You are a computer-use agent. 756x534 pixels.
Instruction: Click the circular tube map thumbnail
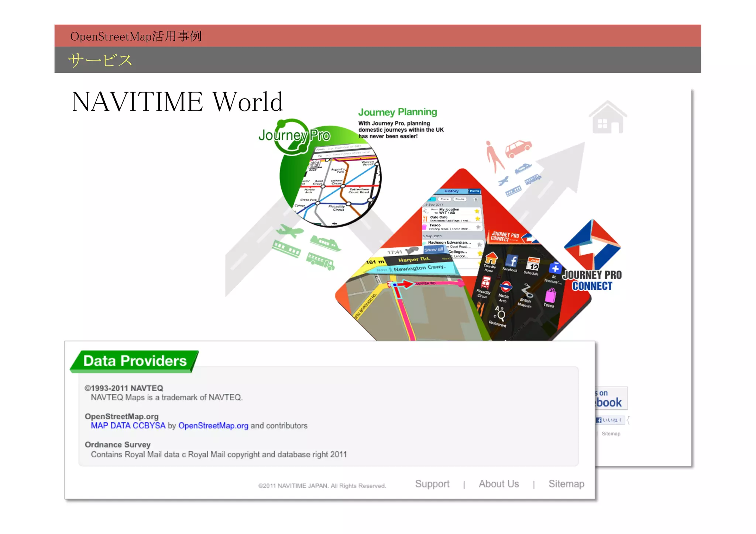(331, 177)
